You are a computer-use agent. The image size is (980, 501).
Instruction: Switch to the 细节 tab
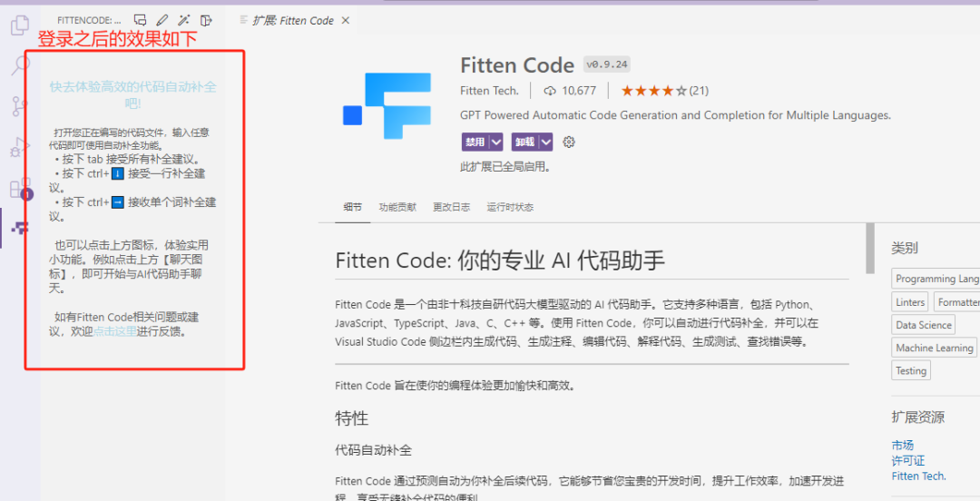352,207
